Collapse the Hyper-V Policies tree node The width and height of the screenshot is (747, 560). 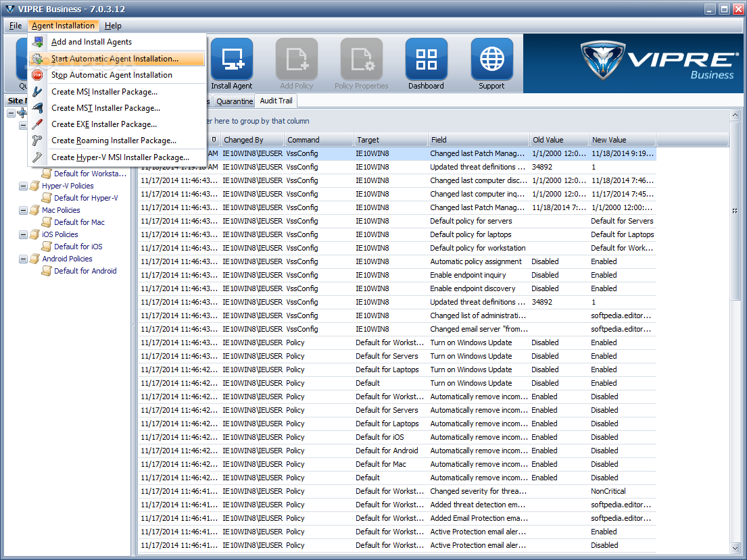click(23, 186)
